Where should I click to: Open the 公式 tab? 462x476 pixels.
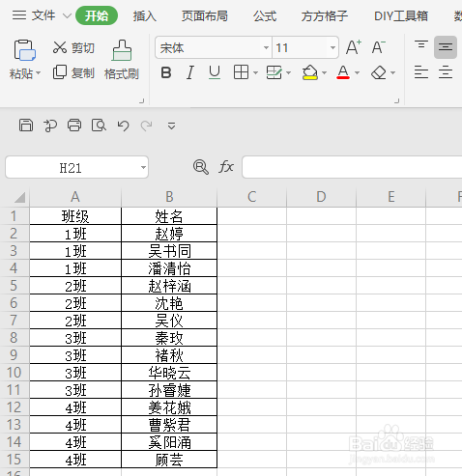pos(265,15)
